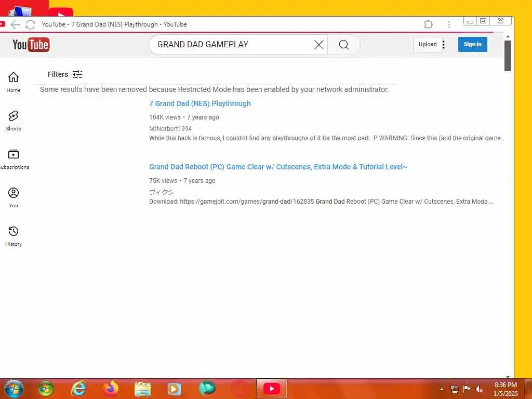The height and width of the screenshot is (399, 532).
Task: Open the Home sidebar section
Action: coord(13,82)
